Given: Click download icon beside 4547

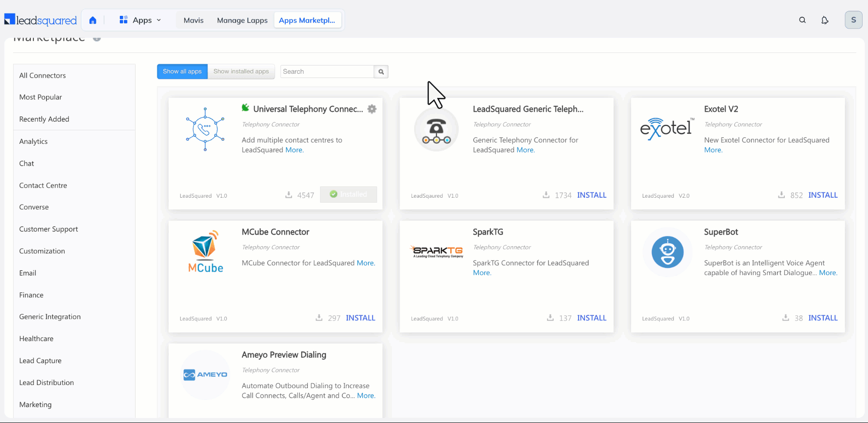Looking at the screenshot, I should (288, 195).
